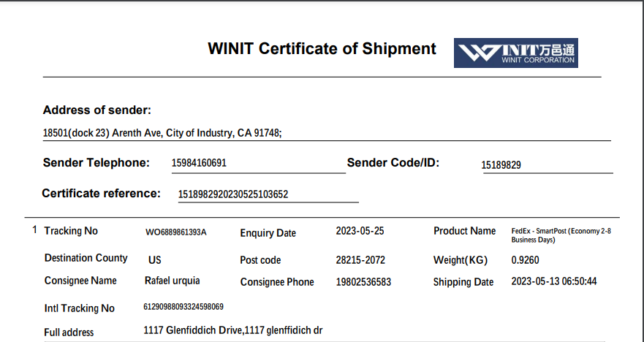
Task: Click the Sender Telephone number 15984160691
Action: (199, 163)
